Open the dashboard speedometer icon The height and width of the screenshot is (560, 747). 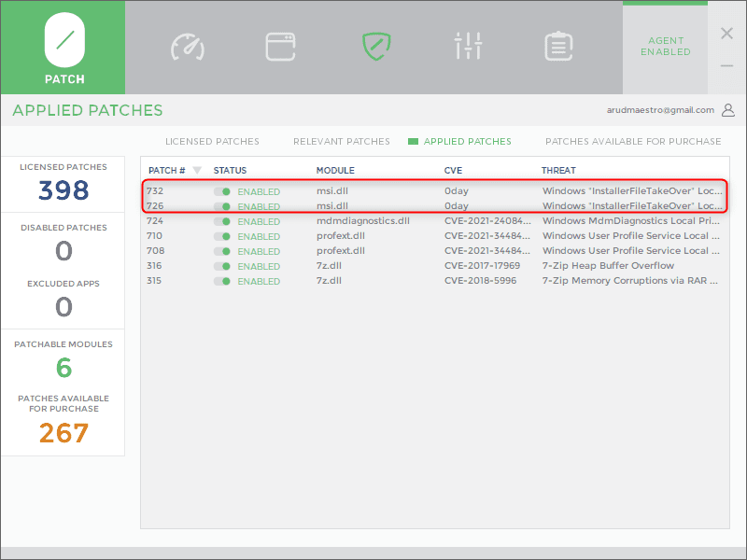tap(188, 47)
